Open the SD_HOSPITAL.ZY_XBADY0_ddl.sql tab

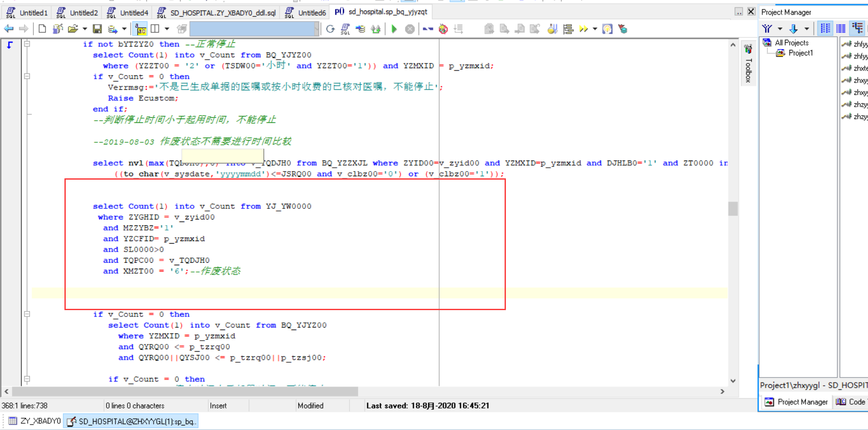click(x=216, y=13)
